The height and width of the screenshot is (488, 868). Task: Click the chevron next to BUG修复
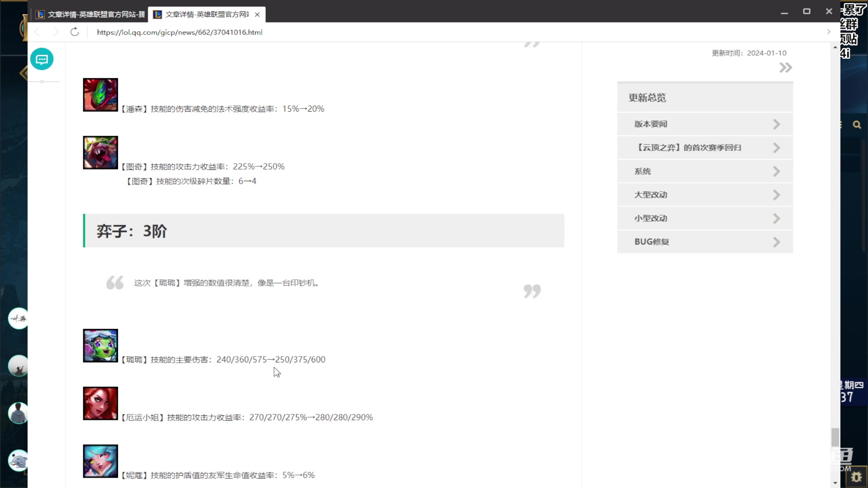[777, 242]
